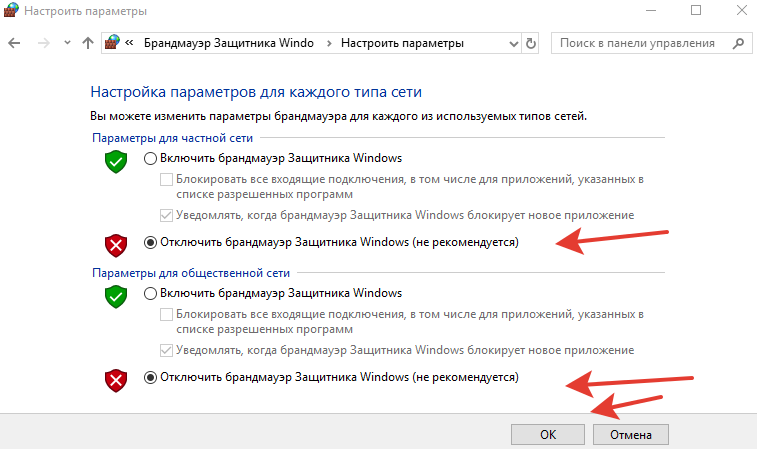Click red shield icon in private network section

116,245
